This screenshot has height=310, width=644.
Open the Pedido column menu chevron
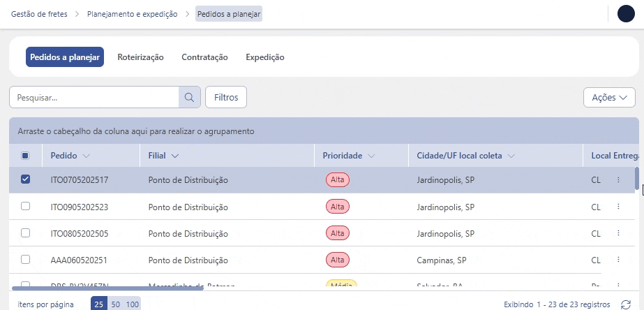pos(87,156)
